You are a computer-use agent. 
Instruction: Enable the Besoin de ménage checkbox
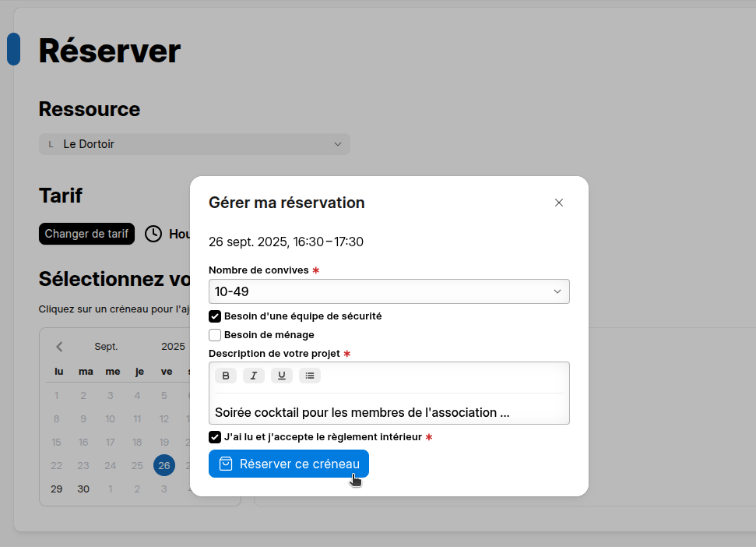pos(215,335)
